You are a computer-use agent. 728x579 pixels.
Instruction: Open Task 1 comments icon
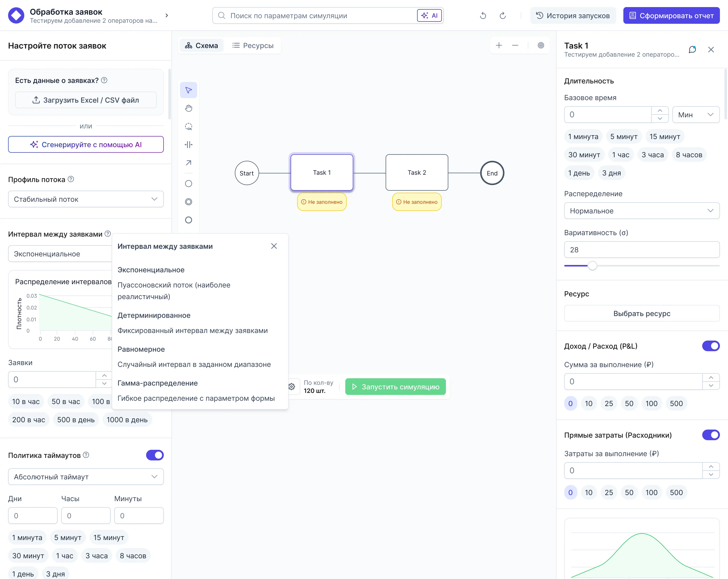coord(692,50)
